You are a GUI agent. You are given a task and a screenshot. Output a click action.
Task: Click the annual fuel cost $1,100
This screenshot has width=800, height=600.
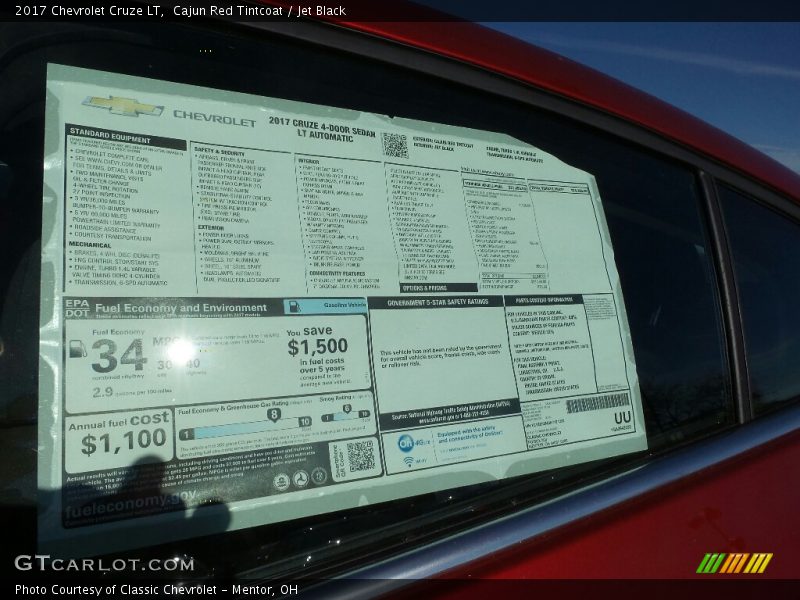click(123, 442)
